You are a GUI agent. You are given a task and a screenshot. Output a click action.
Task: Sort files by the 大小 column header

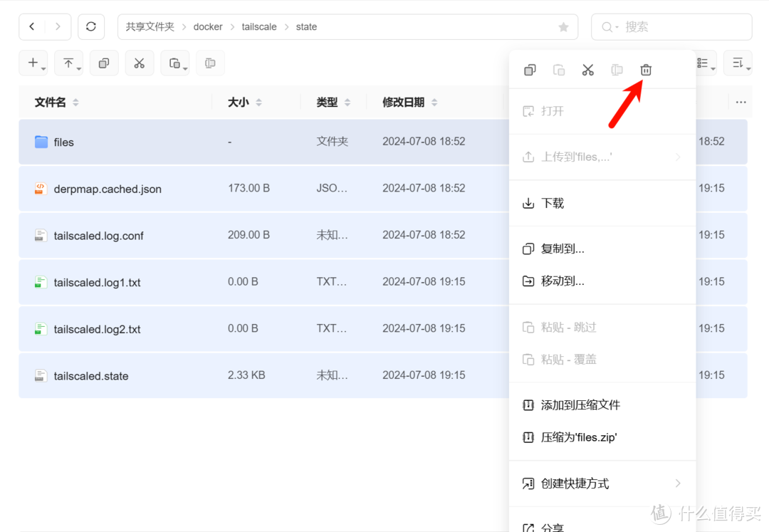click(x=240, y=102)
